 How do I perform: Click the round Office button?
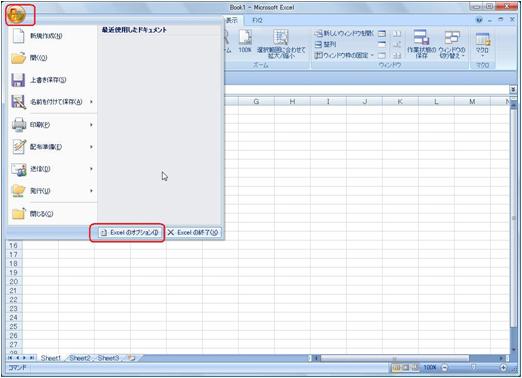tap(16, 15)
